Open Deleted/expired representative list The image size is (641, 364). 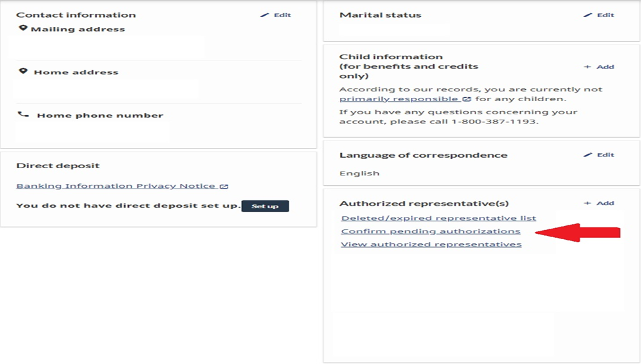[x=439, y=218]
